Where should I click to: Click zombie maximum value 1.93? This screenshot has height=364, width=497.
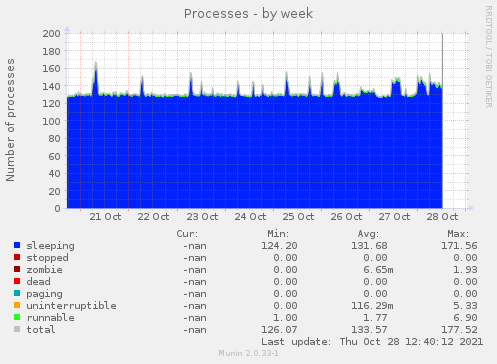click(x=465, y=270)
